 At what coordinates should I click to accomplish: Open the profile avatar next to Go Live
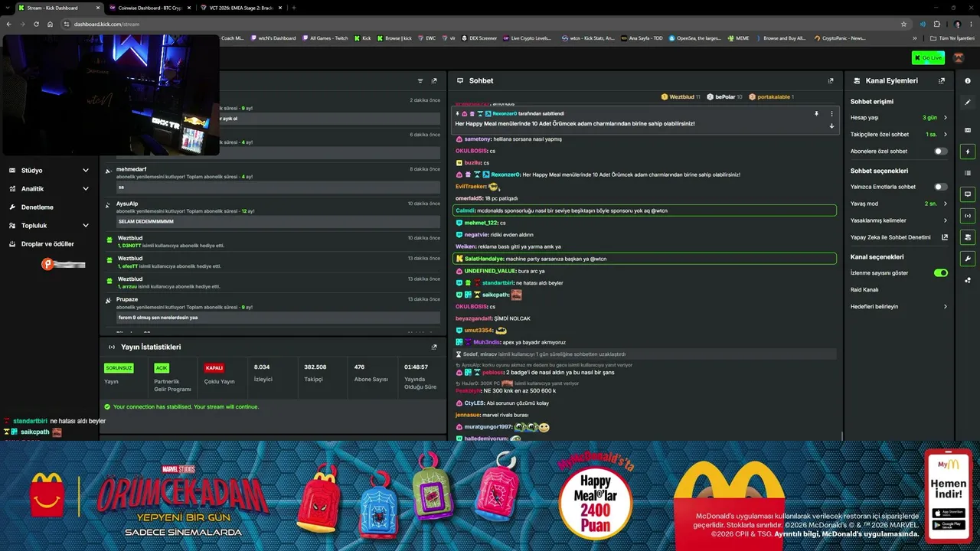pyautogui.click(x=959, y=57)
